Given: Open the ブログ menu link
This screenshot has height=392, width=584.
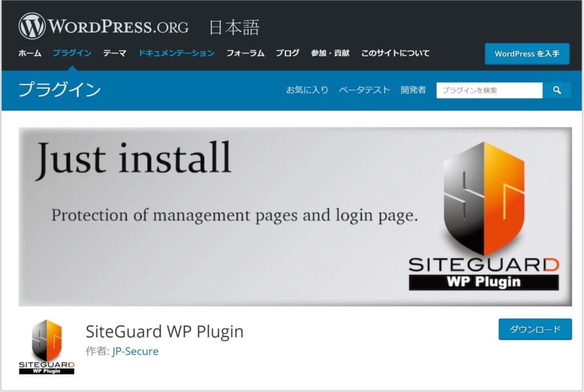Looking at the screenshot, I should pos(287,53).
